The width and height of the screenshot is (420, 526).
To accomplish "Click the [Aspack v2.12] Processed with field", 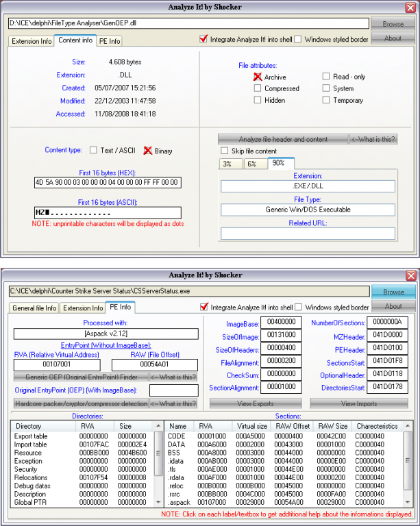I will (x=106, y=334).
